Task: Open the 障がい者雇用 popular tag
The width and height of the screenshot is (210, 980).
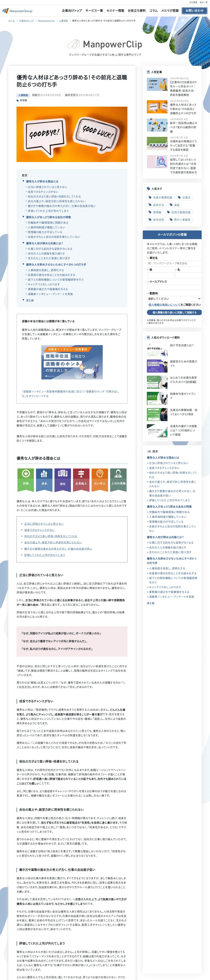Action: coord(180,220)
